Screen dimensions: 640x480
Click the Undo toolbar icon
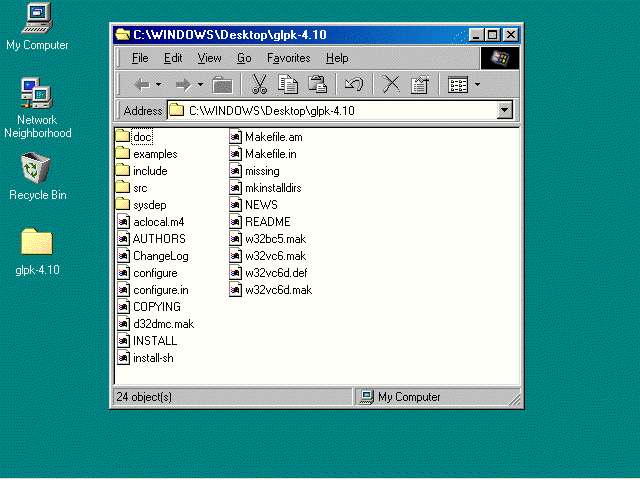click(x=353, y=85)
